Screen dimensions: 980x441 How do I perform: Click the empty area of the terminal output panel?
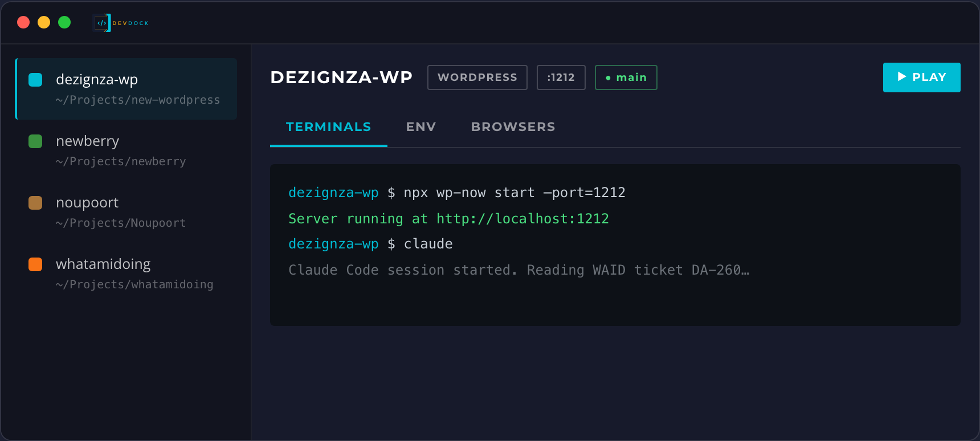(x=615, y=303)
